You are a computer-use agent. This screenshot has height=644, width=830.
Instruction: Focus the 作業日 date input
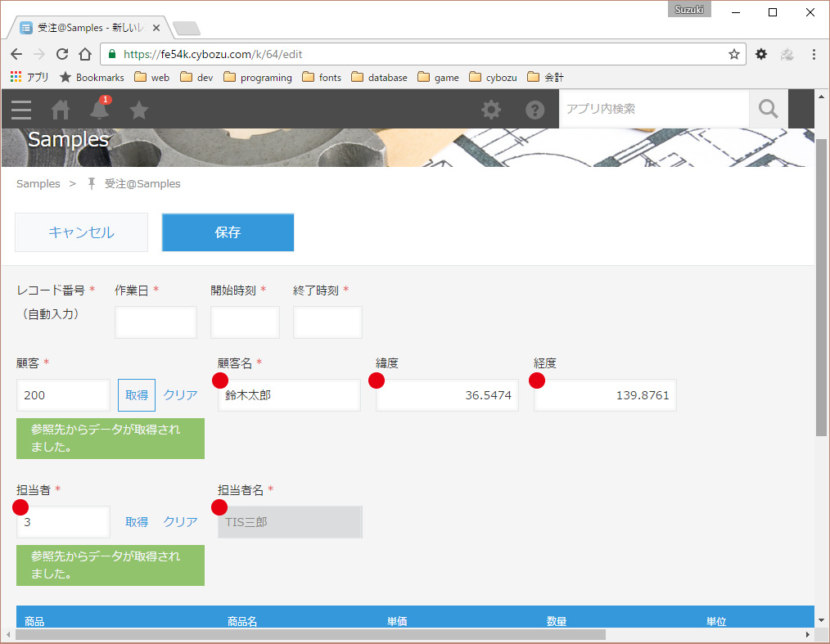coord(156,322)
